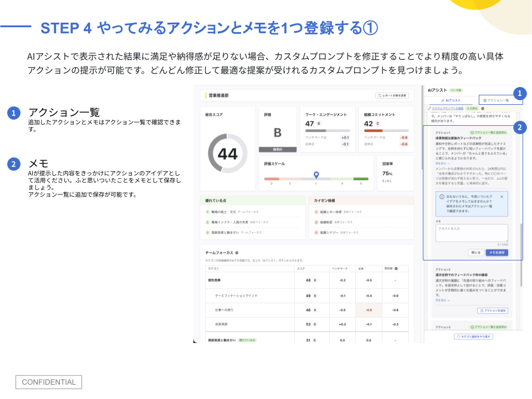Select the AIアシスト tab
This screenshot has height=399, width=532.
(x=451, y=100)
